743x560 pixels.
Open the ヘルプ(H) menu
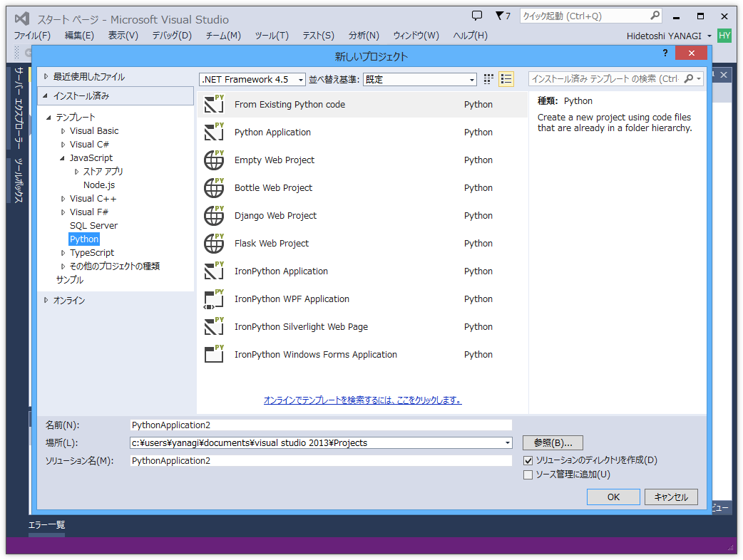pyautogui.click(x=470, y=36)
